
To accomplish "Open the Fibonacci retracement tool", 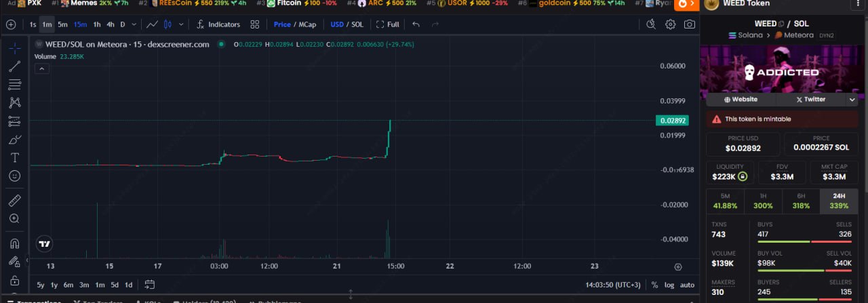I will pos(14,85).
